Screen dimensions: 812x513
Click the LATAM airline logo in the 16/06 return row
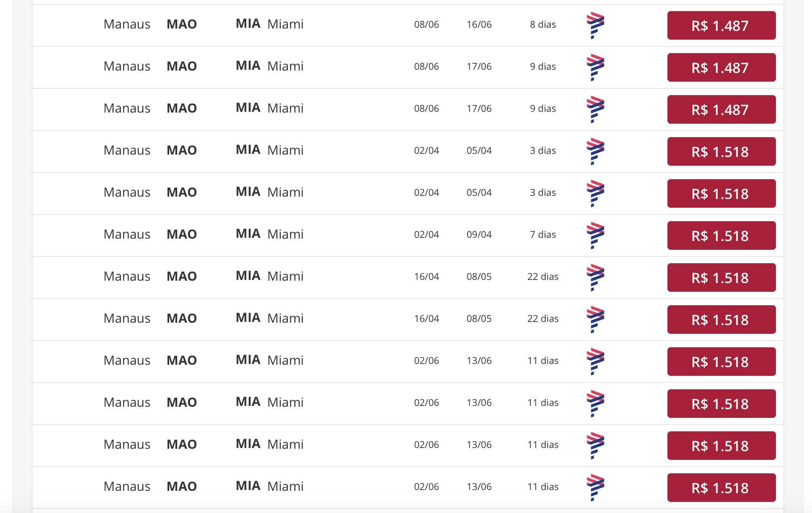click(x=595, y=25)
